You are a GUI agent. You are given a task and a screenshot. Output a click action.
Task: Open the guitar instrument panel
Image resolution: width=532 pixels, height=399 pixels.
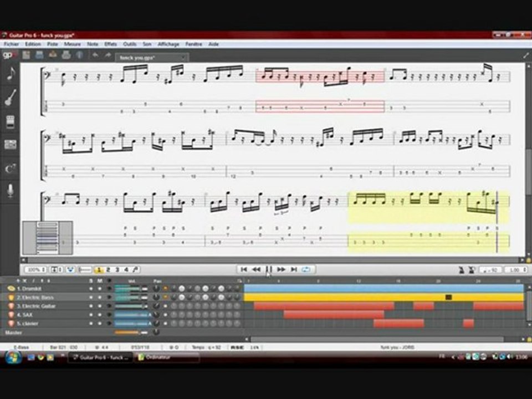coord(11,98)
